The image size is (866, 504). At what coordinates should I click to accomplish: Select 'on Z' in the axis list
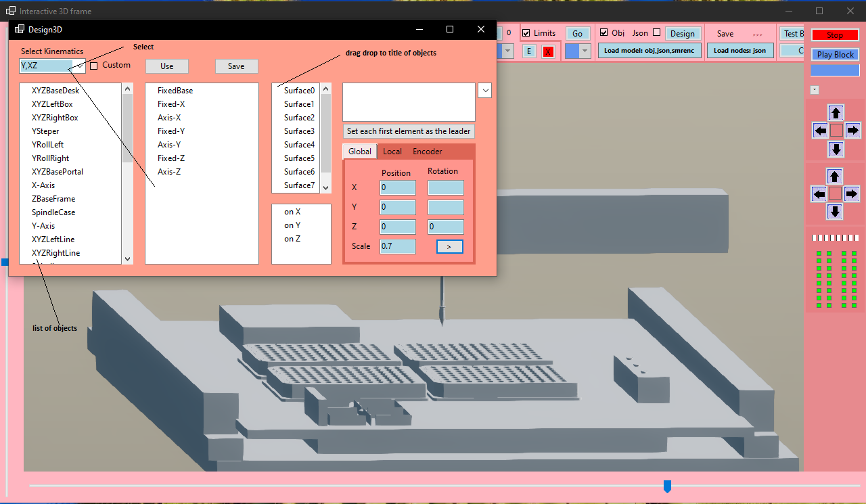click(292, 239)
